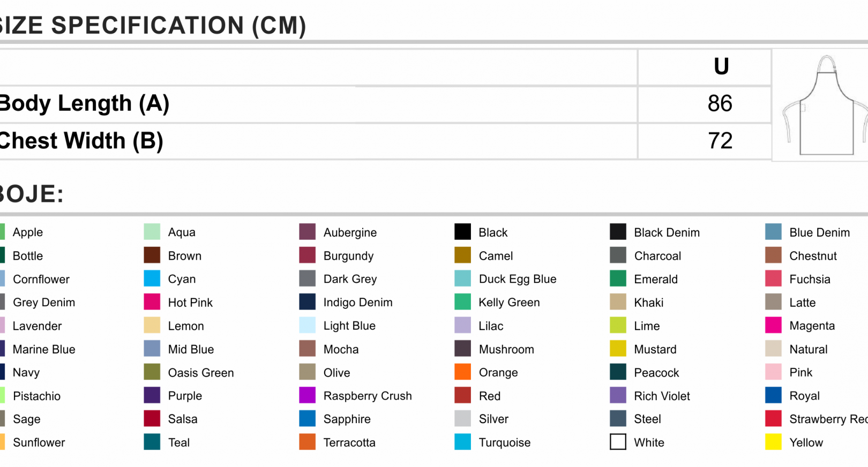The image size is (868, 467).
Task: Select the Aubergine color swatch
Action: (x=308, y=232)
